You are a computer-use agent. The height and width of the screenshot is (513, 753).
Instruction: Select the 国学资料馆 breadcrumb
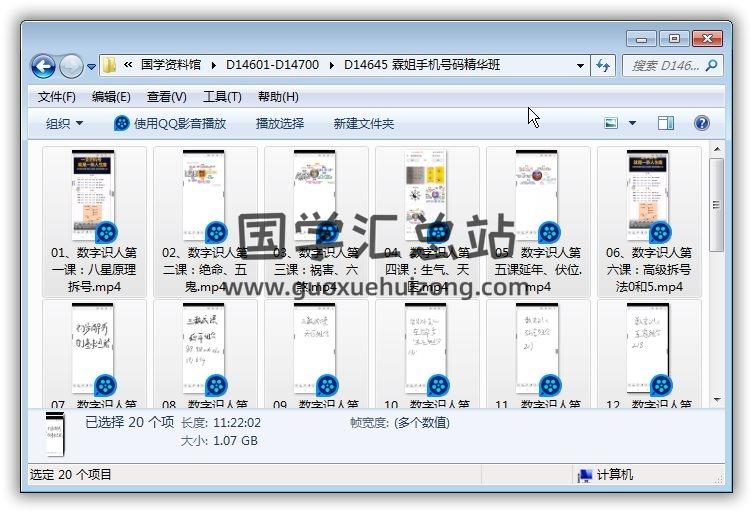point(171,65)
